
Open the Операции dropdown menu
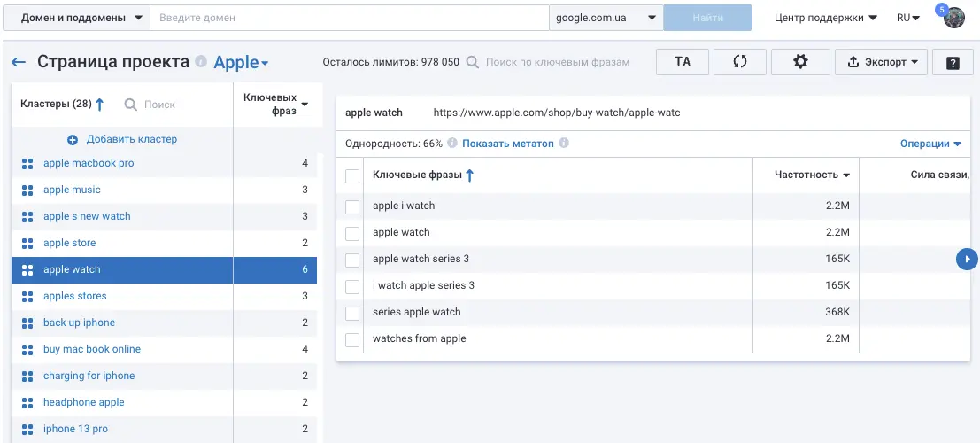930,144
